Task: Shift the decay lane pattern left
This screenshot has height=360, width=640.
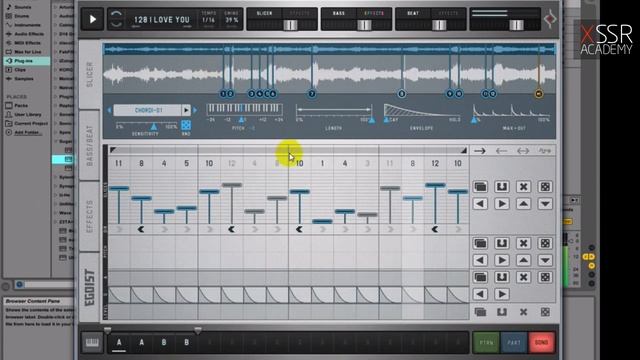Action: coord(480,294)
